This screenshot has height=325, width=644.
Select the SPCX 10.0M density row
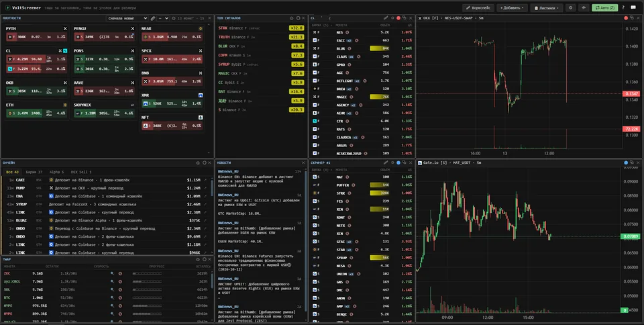pyautogui.click(x=172, y=59)
